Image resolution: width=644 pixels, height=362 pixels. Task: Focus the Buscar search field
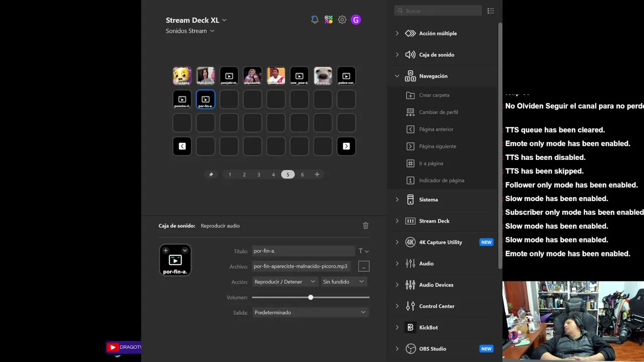point(438,11)
